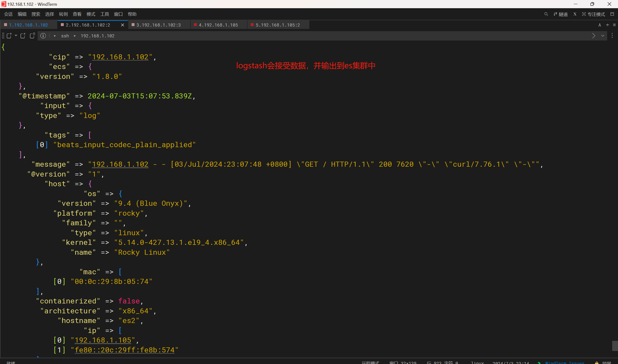Click the version value "9.4 (Blue Onyx)"
618x364 pixels.
point(151,204)
